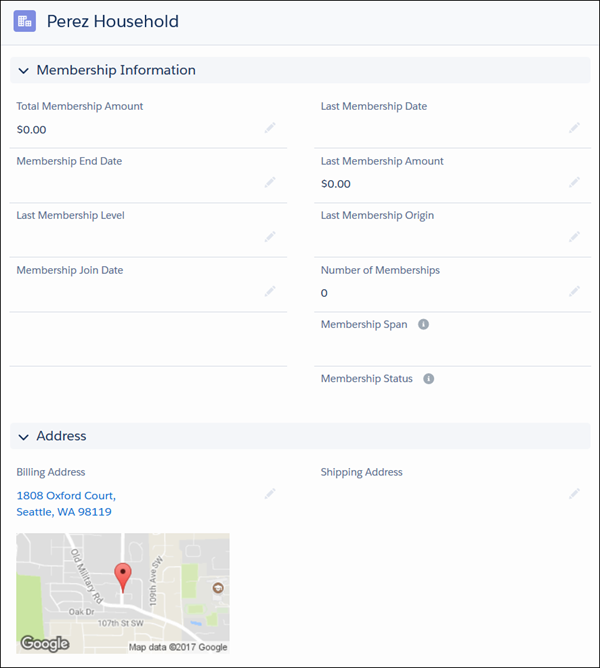The height and width of the screenshot is (668, 600).
Task: Click the Last Membership Date label
Action: coord(374,106)
